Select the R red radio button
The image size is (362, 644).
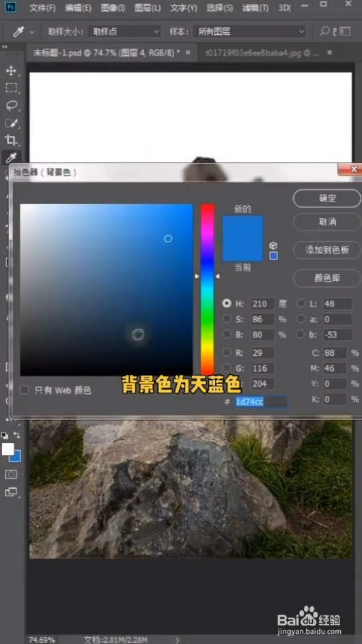[x=226, y=352]
